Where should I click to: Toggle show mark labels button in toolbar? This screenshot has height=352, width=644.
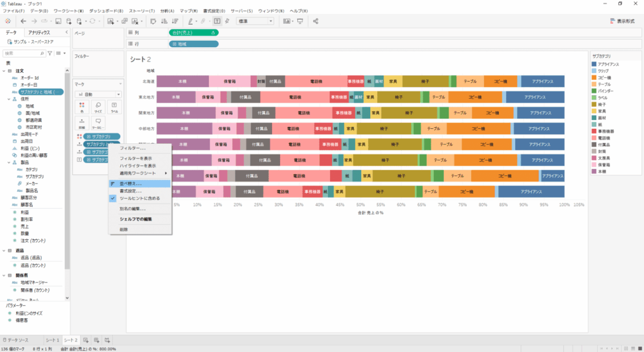(x=217, y=21)
